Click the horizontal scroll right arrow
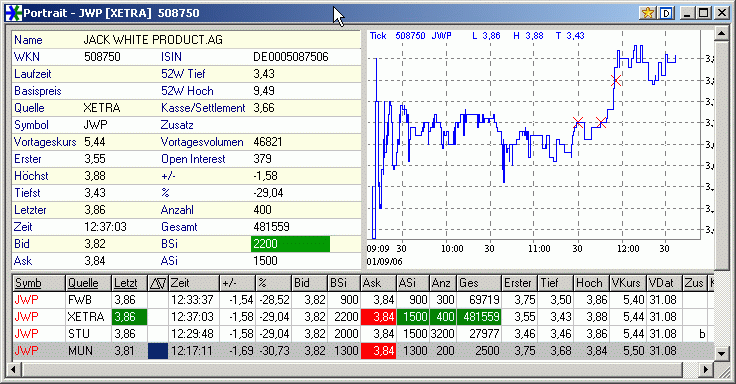Viewport: 736px width, 384px height. tap(705, 370)
